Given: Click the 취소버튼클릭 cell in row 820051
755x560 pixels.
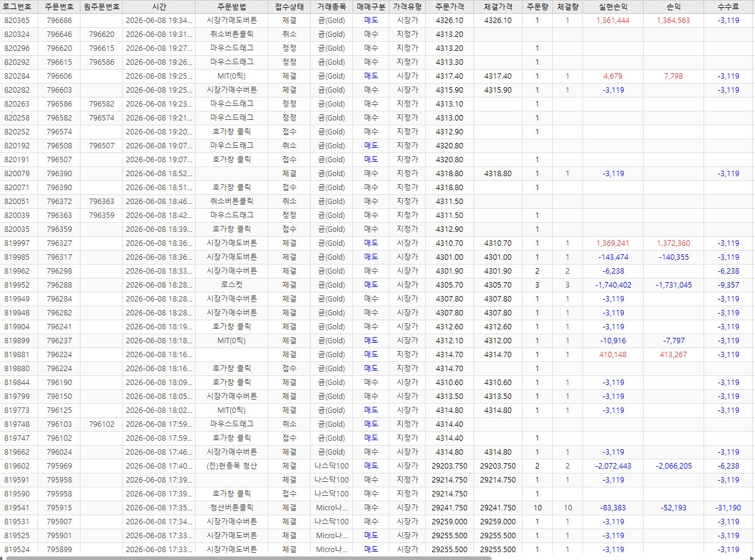Looking at the screenshot, I should click(231, 201).
